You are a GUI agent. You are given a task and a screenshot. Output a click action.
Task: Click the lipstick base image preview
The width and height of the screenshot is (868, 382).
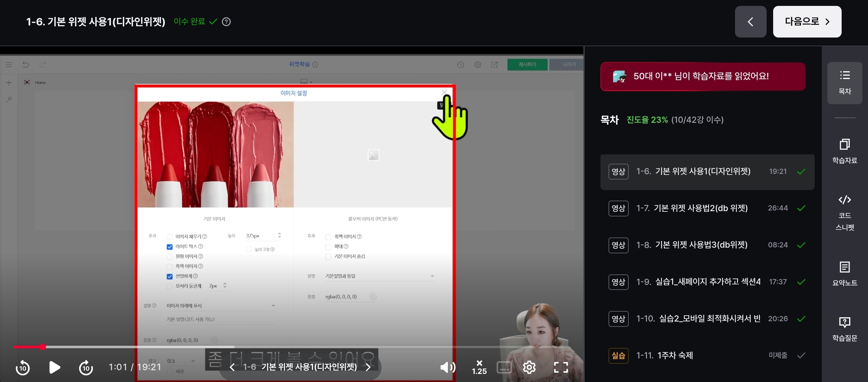tap(215, 154)
